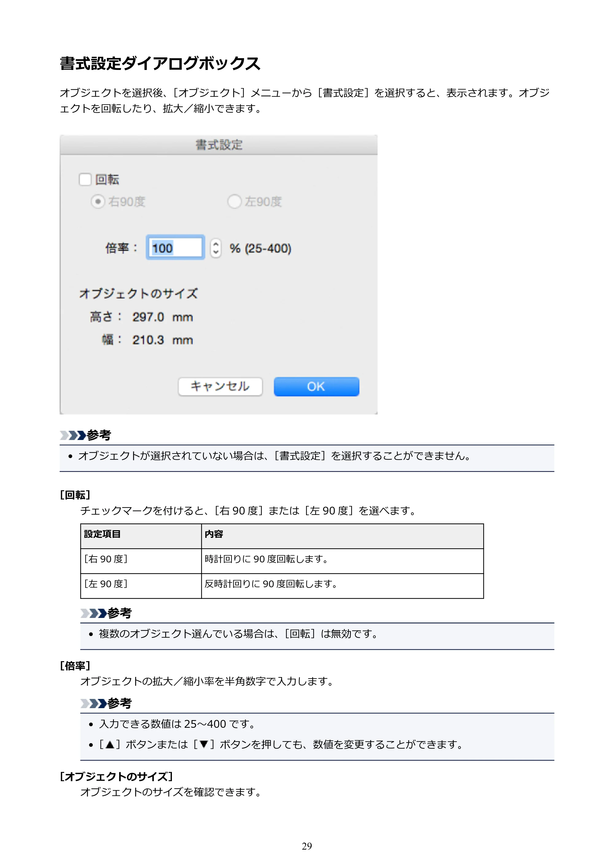Click the 入力できる数値は 25～400 note
The height and width of the screenshot is (868, 614).
pos(177,723)
